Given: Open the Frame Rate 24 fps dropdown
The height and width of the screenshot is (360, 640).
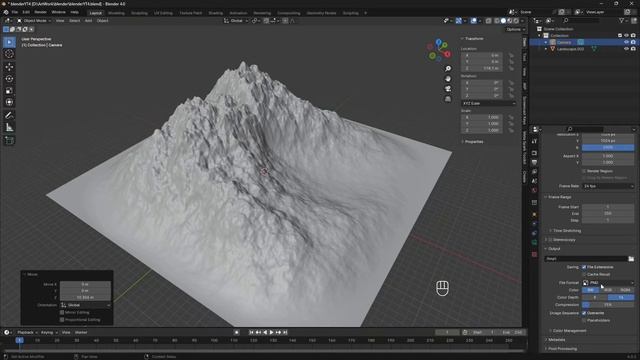Looking at the screenshot, I should [x=608, y=186].
